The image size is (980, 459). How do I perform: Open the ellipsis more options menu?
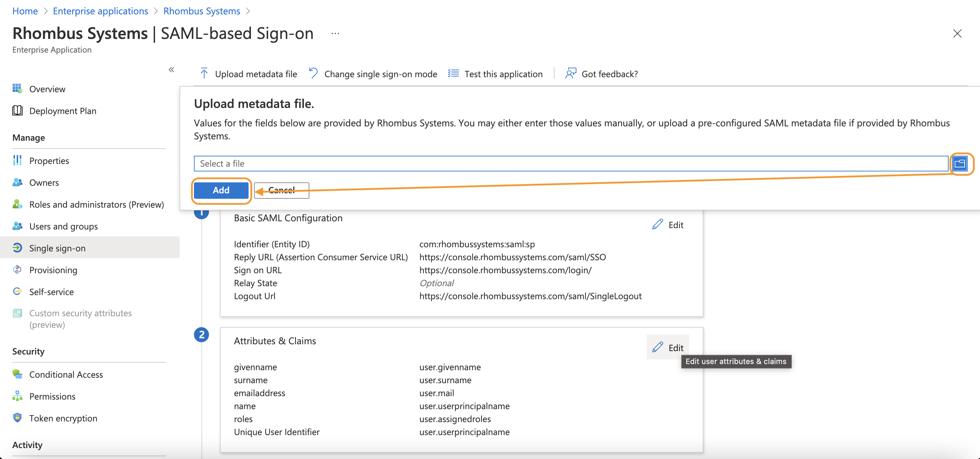335,33
